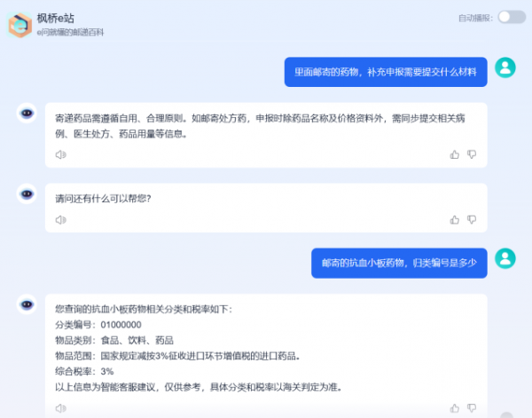Select the blue 补充申报需要提交什么材料 message bubble
Viewport: 532px width, 418px height.
[386, 73]
